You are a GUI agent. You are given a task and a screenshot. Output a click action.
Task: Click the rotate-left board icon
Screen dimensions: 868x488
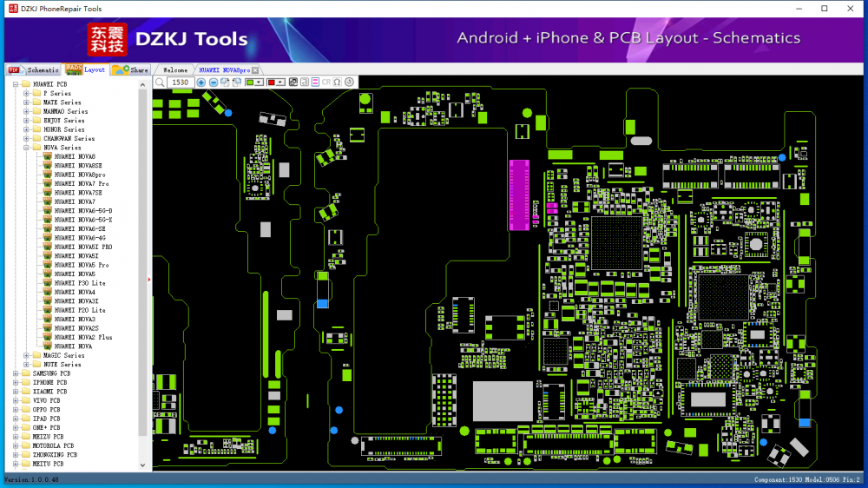pos(237,82)
